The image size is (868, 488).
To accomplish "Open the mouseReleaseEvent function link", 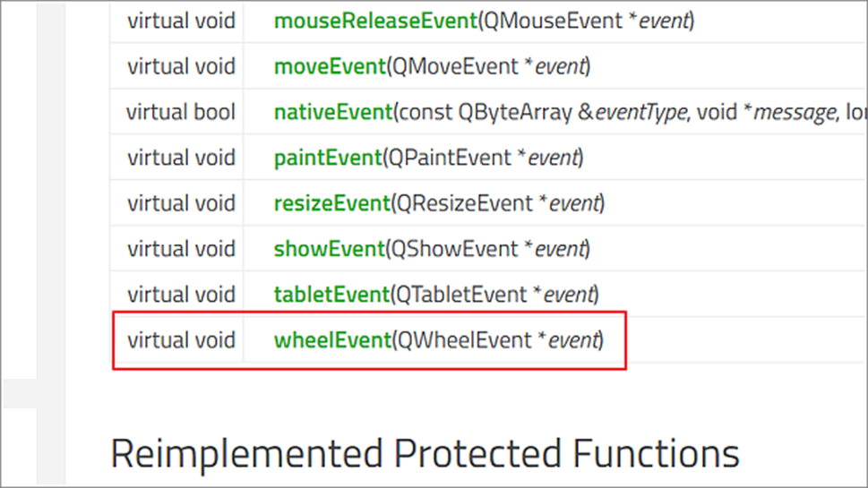I will 375,21.
